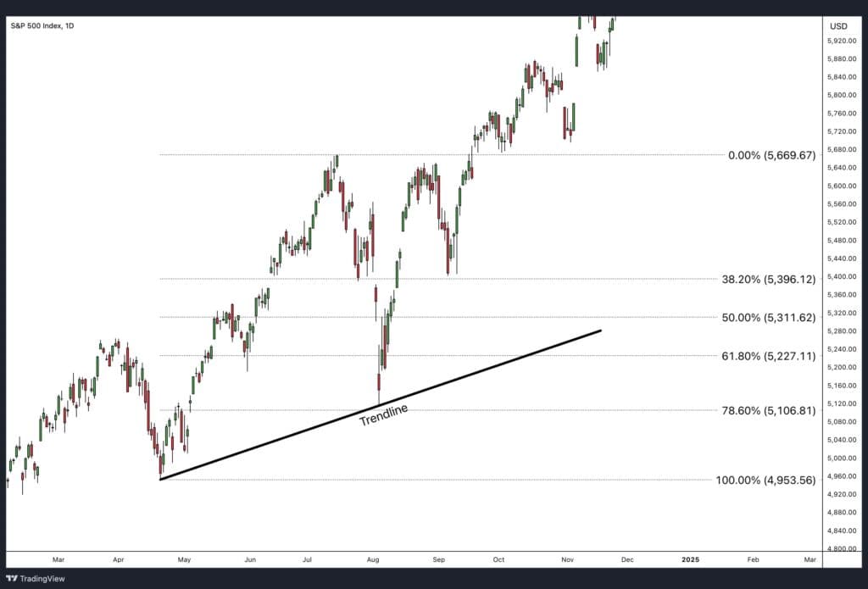Click Nov on the time axis
Viewport: 868px width, 589px height.
tap(567, 559)
